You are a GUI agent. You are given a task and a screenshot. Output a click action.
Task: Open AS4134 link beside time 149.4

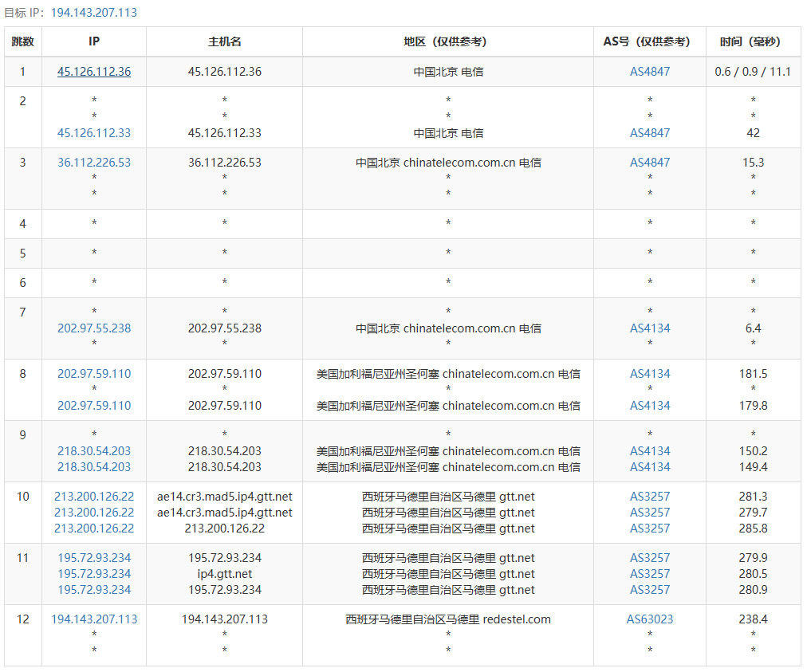650,466
